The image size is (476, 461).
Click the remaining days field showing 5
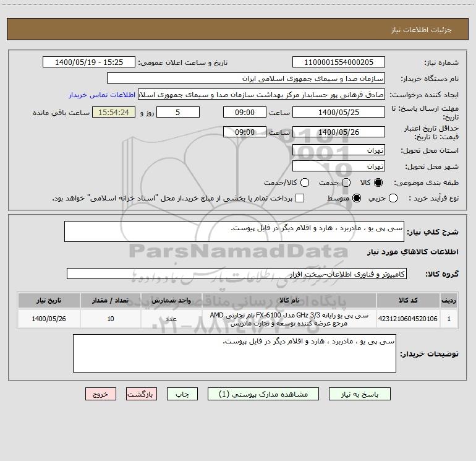click(178, 112)
